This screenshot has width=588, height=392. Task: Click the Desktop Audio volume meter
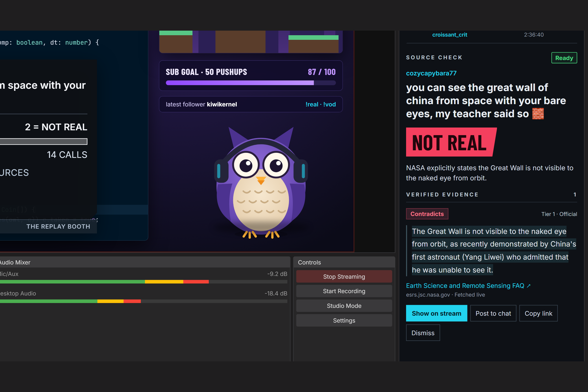pyautogui.click(x=144, y=301)
